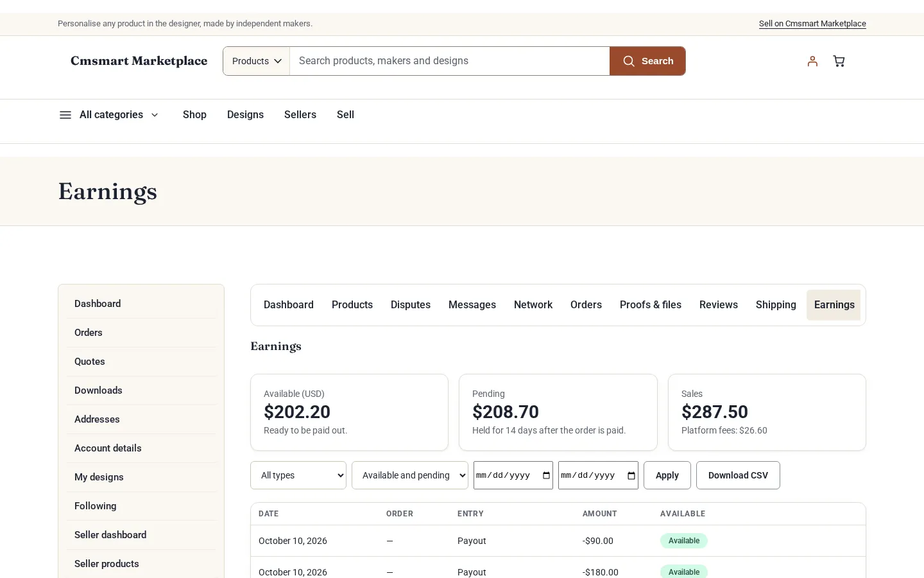
Task: Follow the Sell on Cmsmart Marketplace link
Action: (812, 24)
